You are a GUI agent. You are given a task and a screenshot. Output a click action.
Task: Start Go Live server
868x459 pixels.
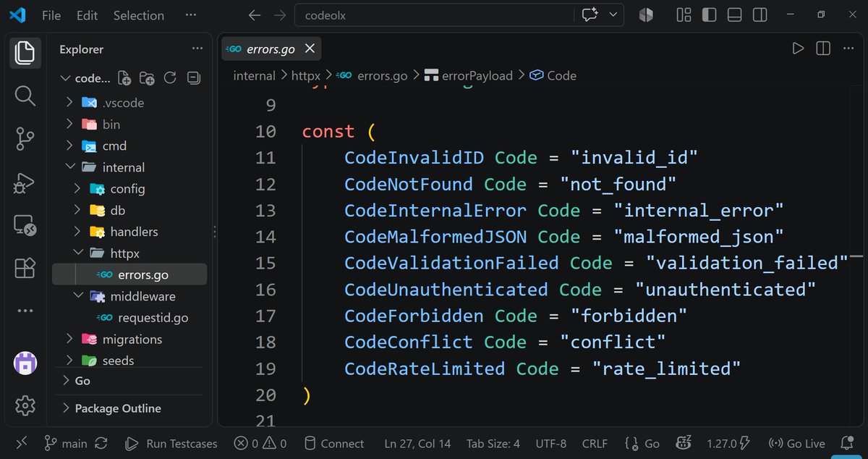(796, 443)
